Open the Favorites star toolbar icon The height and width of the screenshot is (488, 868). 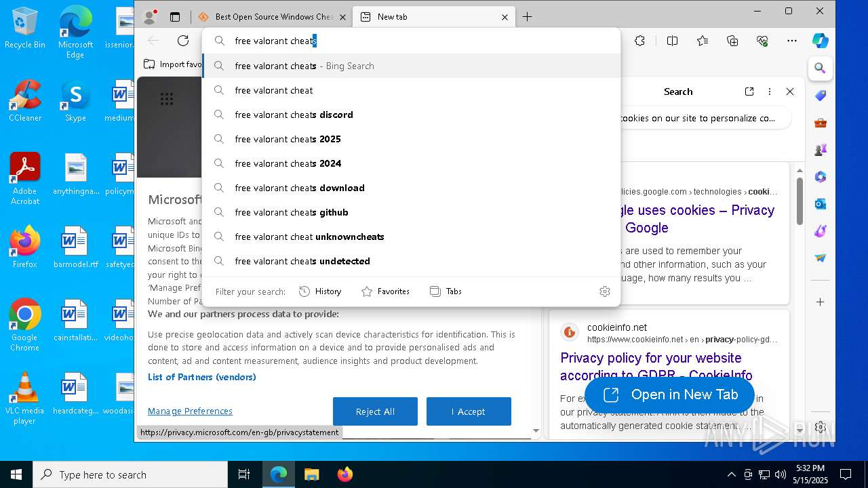coord(703,41)
